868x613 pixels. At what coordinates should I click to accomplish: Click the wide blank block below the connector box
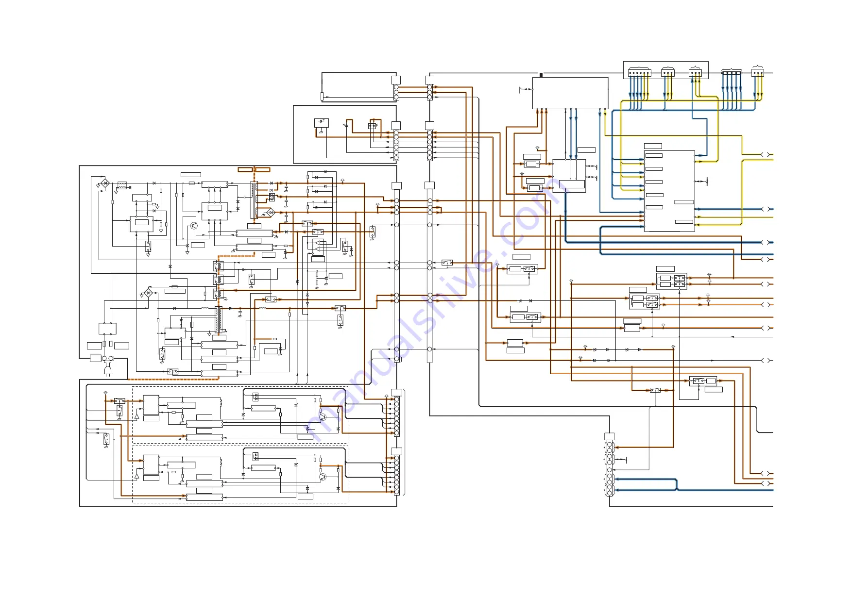click(570, 93)
